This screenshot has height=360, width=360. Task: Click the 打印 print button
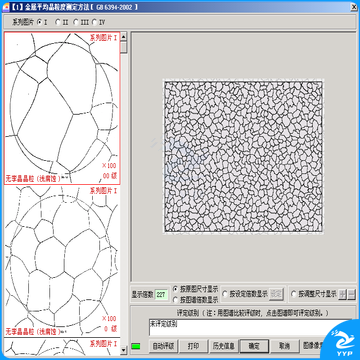193,346
